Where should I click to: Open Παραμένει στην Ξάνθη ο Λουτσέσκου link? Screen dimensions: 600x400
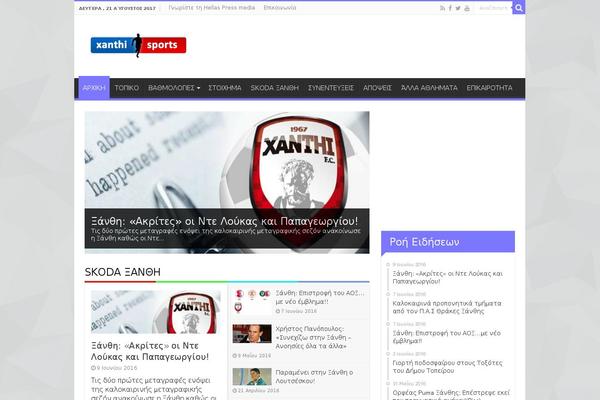pos(314,377)
